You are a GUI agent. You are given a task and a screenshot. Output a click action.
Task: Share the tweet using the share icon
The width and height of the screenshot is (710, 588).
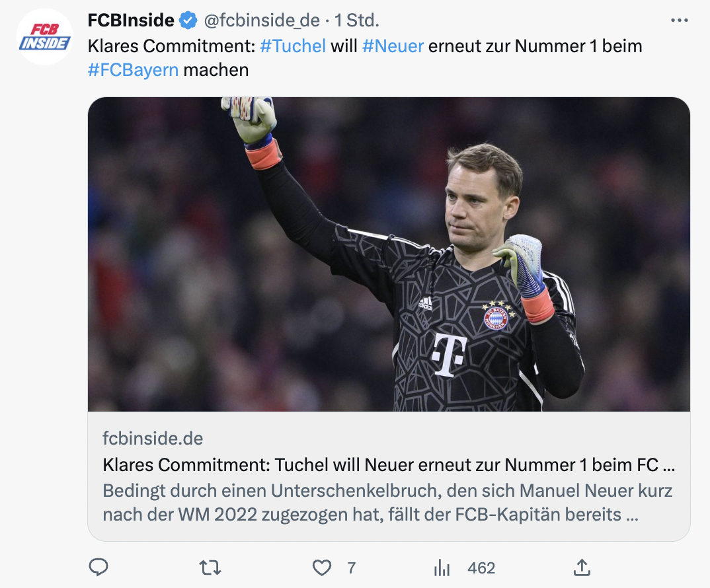coord(582,568)
